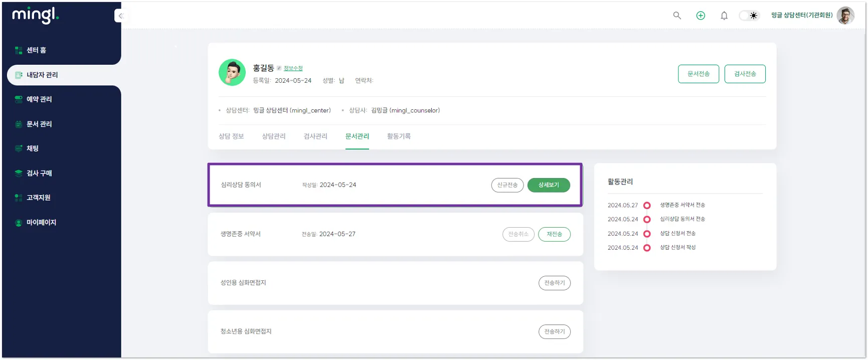Collapse the sidebar with the chevron button
The image size is (868, 360).
coord(120,16)
